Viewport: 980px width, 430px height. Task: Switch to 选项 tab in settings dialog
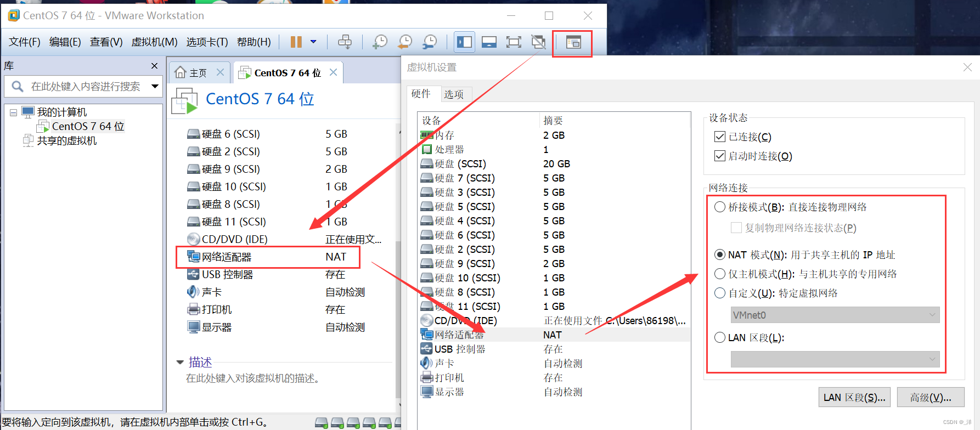point(454,94)
